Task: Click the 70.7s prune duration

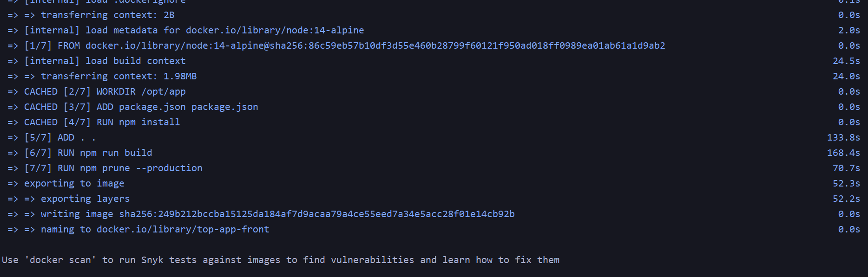Action: (847, 168)
